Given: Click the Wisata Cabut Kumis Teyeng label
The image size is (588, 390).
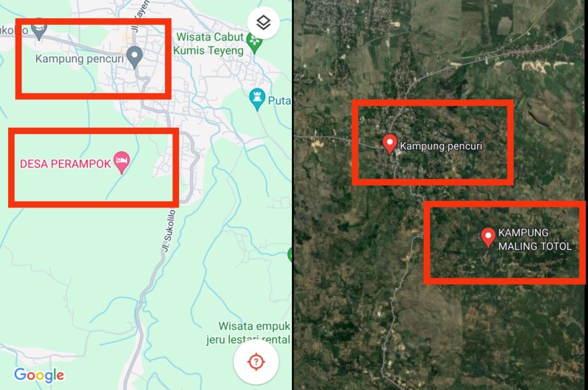Looking at the screenshot, I should click(x=208, y=43).
